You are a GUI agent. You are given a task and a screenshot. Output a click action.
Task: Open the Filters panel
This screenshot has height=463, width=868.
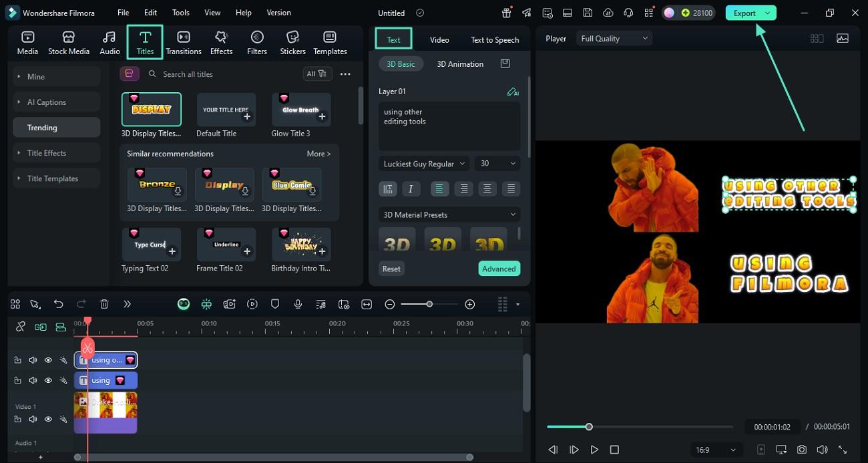257,43
